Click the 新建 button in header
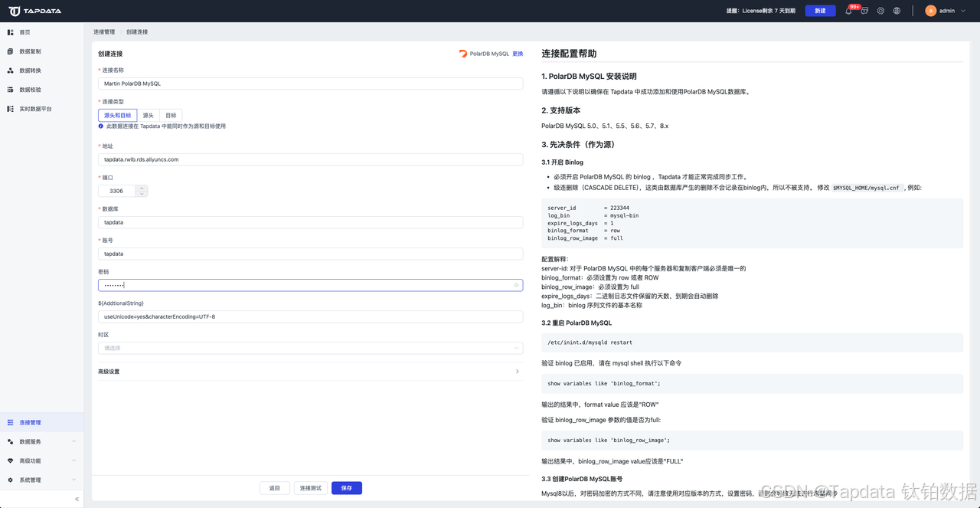This screenshot has height=508, width=980. point(820,11)
